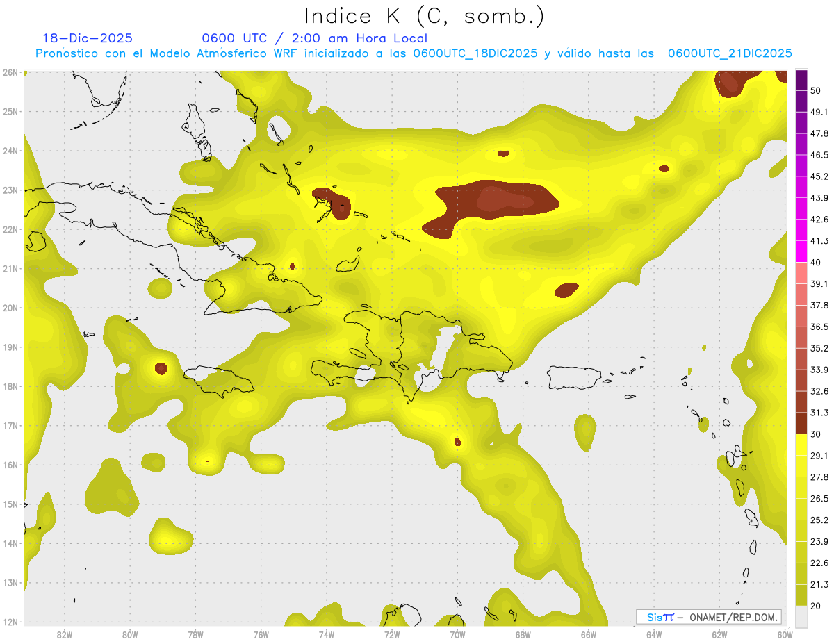Click the longitude axis label "82W"
The image size is (834, 644).
64,634
